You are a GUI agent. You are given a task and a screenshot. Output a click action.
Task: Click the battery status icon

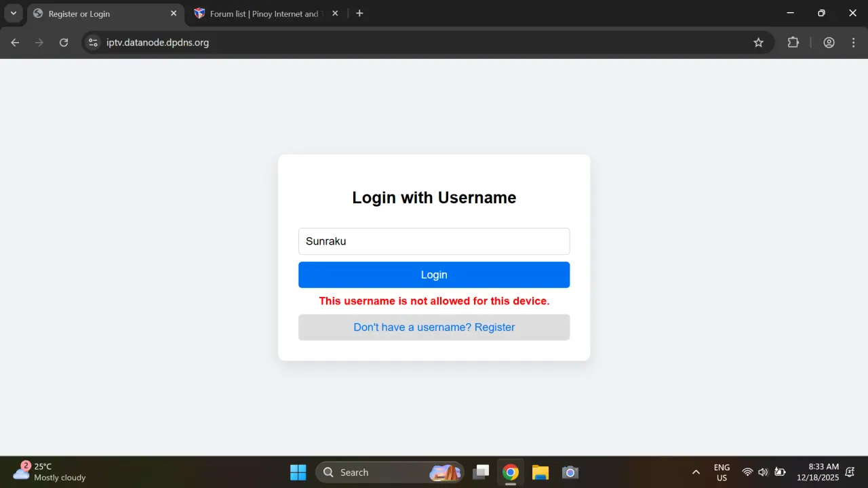click(x=780, y=472)
